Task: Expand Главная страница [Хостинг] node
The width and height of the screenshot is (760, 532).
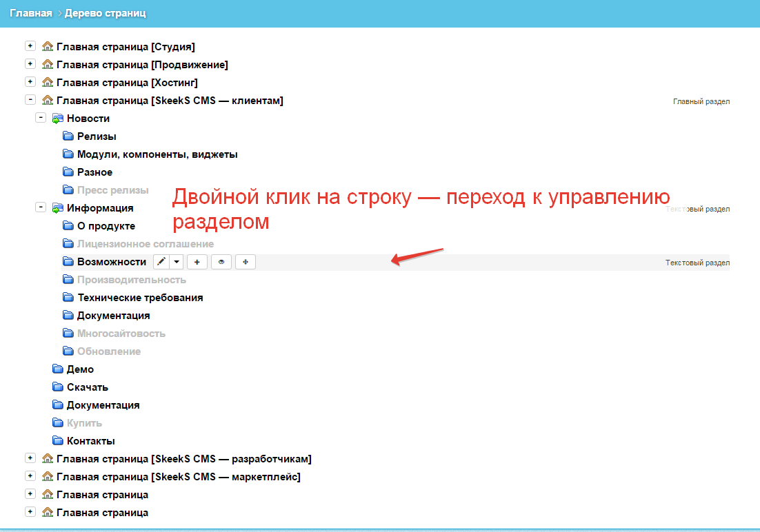Action: click(30, 82)
